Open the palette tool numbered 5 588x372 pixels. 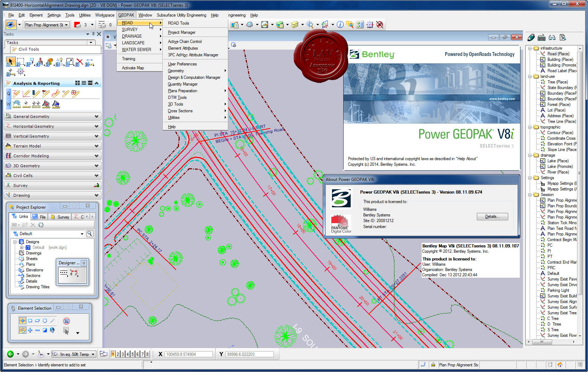[x=50, y=62]
